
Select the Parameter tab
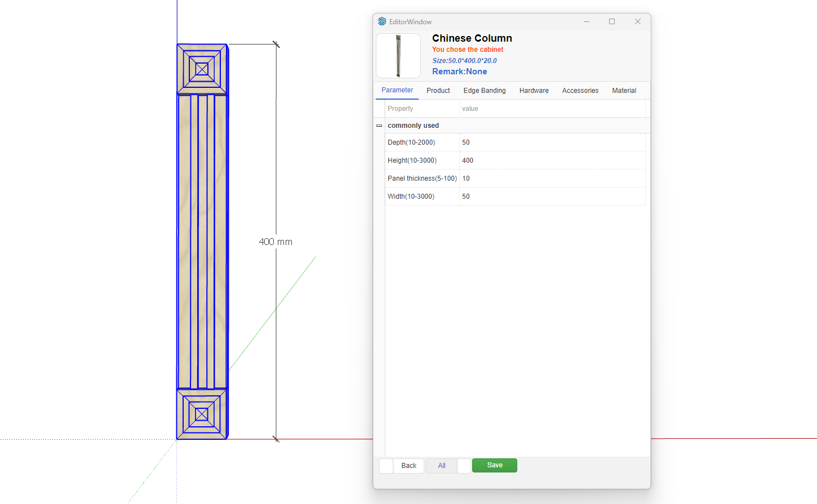[x=397, y=90]
